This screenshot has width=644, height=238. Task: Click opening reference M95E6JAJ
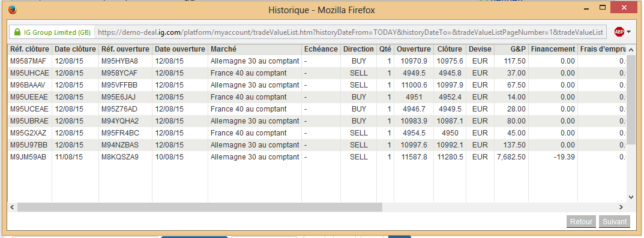coord(118,97)
